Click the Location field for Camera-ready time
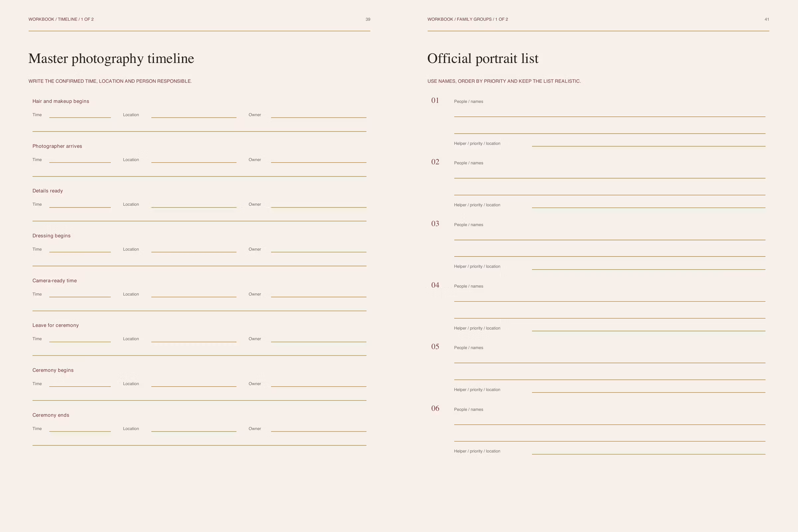798x532 pixels. click(194, 294)
